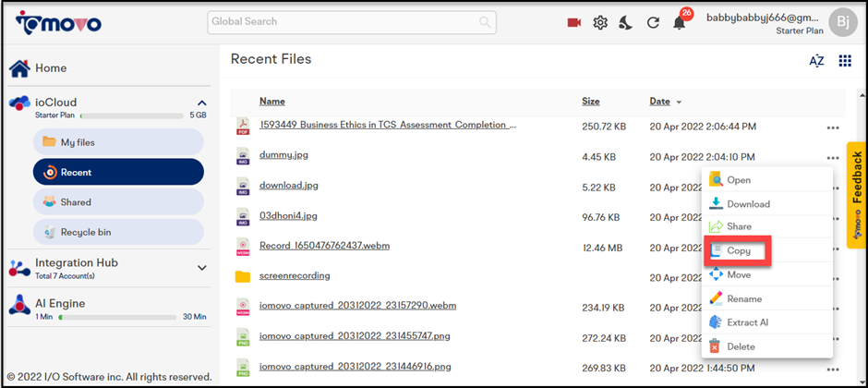
Task: Click the red video recorder icon
Action: pyautogui.click(x=574, y=23)
